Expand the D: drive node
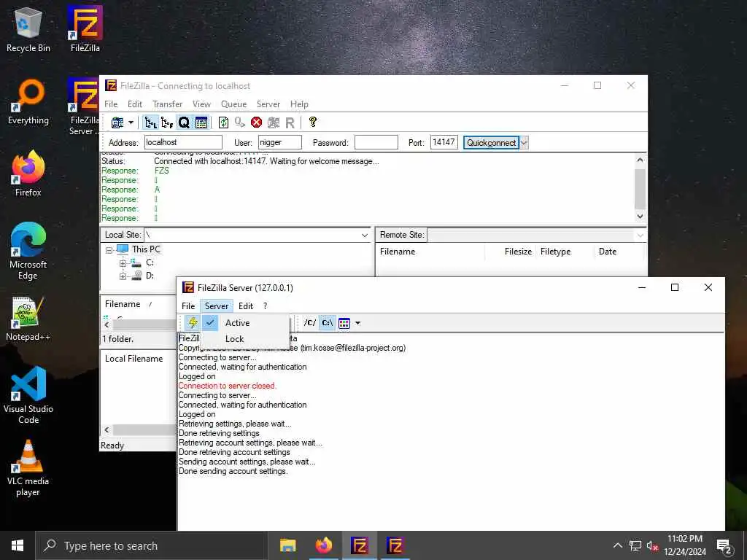The image size is (747, 560). tap(123, 276)
